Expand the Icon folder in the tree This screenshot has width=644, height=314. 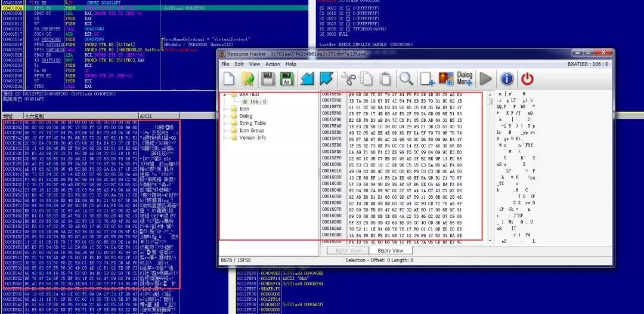pos(225,109)
